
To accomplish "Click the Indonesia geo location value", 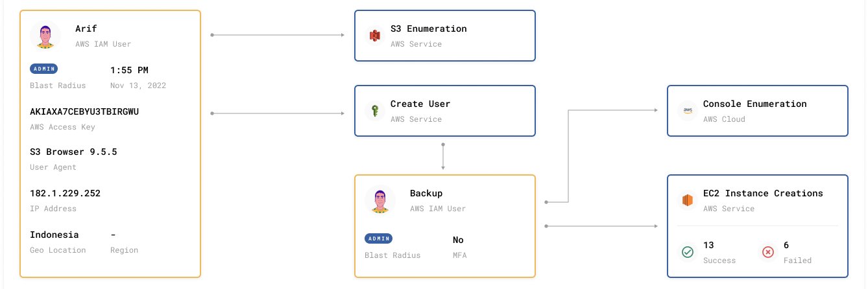I will 54,235.
